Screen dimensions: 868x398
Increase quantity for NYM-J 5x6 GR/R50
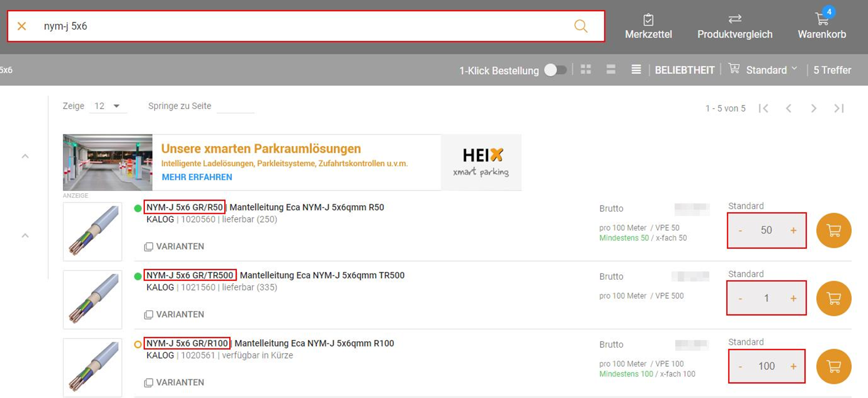(x=793, y=230)
